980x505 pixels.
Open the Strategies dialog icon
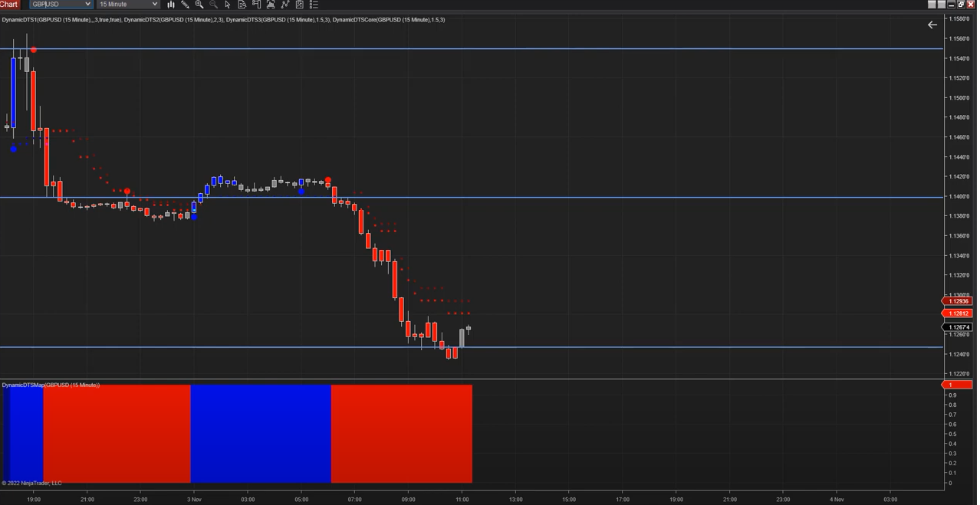click(x=300, y=5)
